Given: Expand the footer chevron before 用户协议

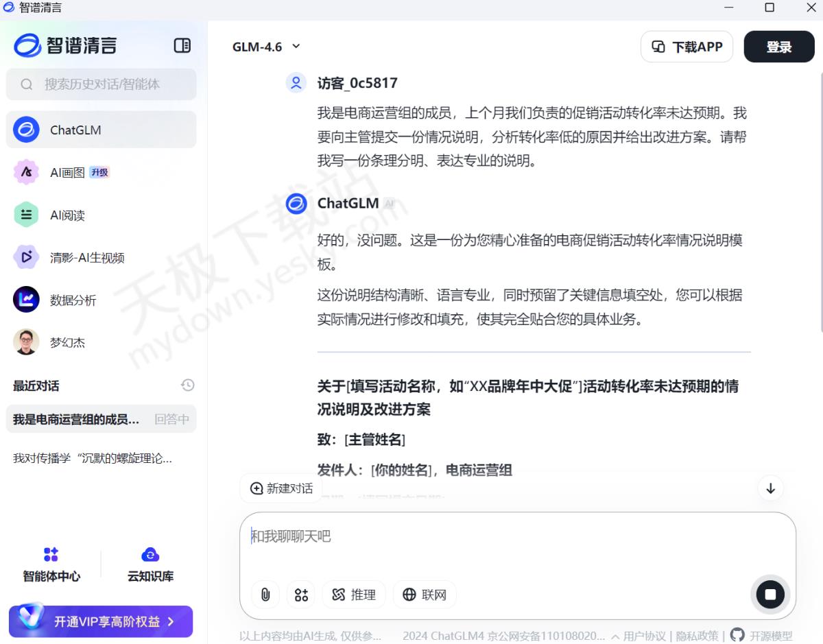Looking at the screenshot, I should 615,636.
